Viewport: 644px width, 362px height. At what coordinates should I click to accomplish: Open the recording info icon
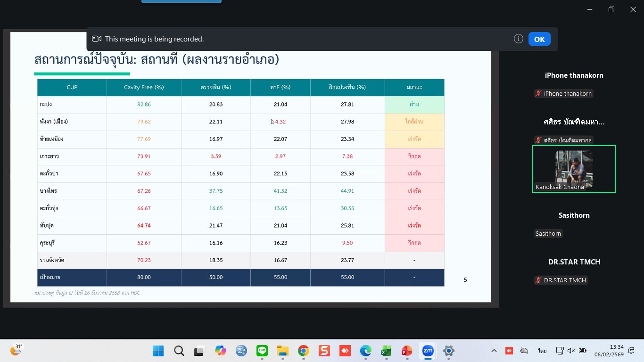[519, 39]
